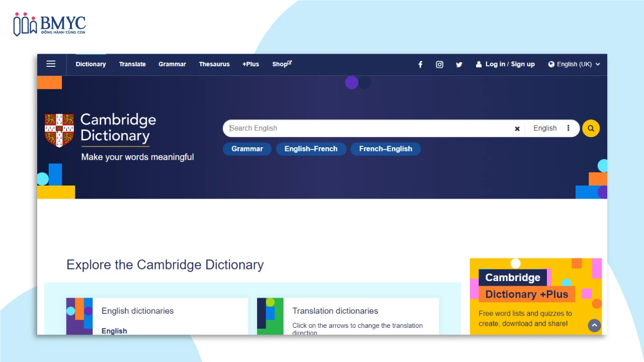Click the Cambridge Dictionary crest logo
This screenshot has height=362, width=644.
(x=59, y=130)
